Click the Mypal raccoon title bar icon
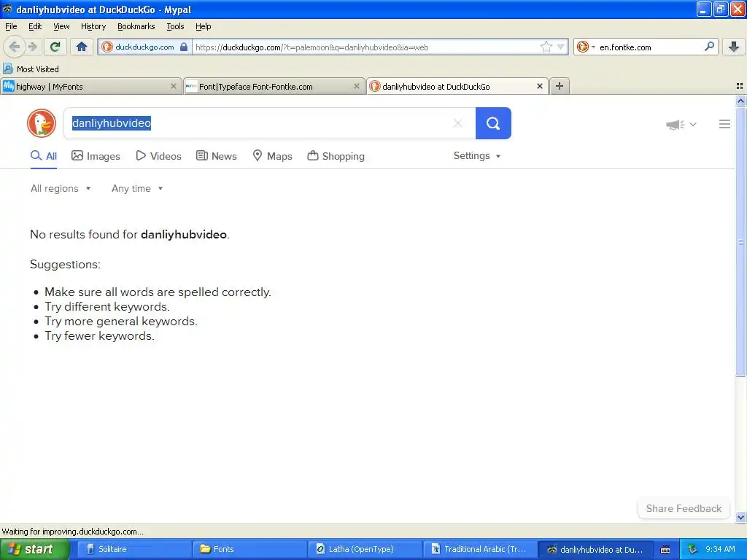This screenshot has height=560, width=747. click(7, 9)
